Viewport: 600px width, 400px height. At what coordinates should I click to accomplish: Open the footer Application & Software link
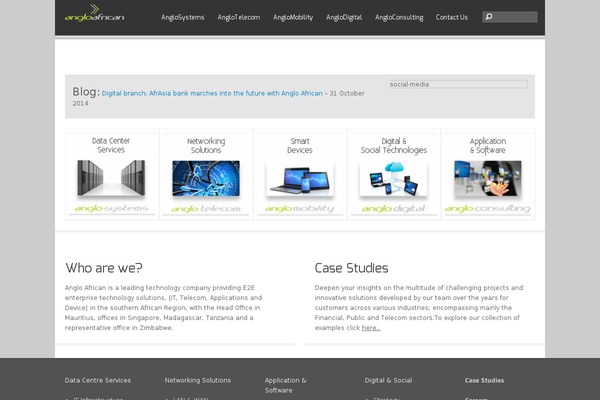[x=285, y=385]
